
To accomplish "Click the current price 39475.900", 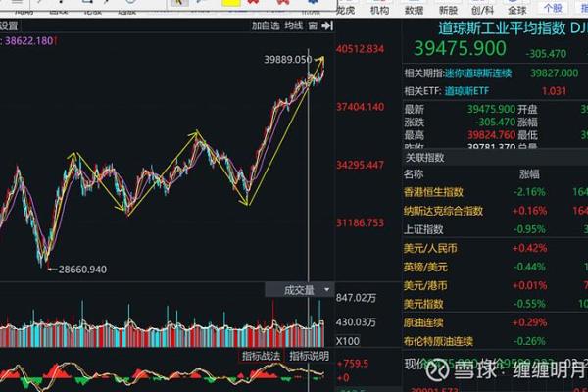I will click(461, 48).
